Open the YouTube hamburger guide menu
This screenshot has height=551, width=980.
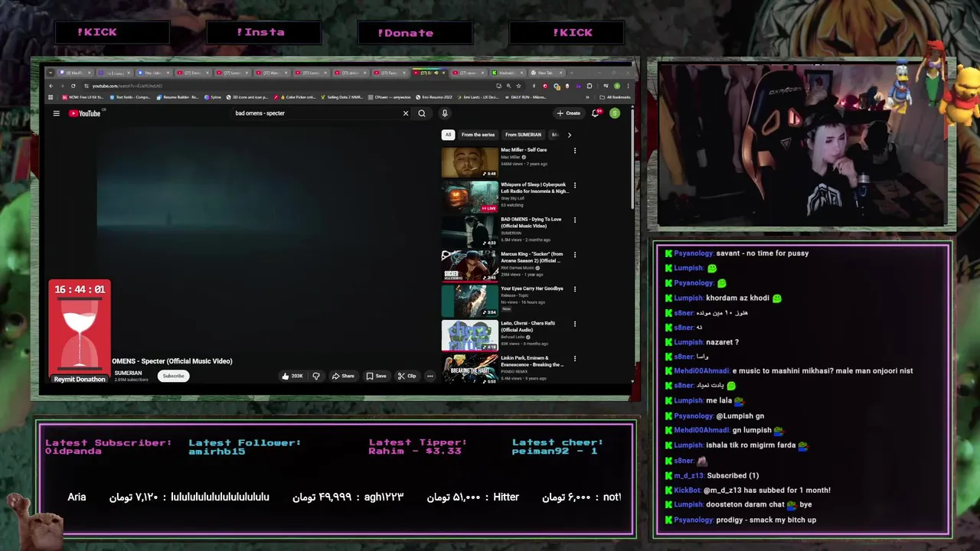click(56, 113)
